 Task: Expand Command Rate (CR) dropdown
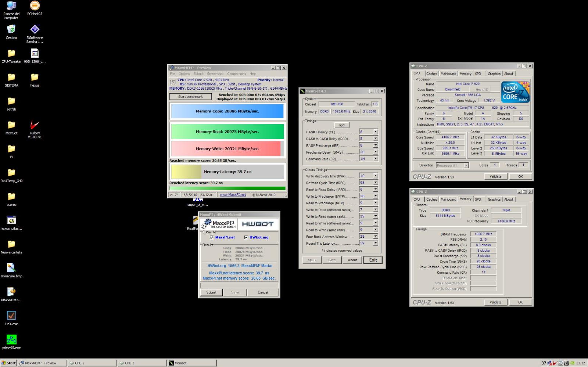376,159
